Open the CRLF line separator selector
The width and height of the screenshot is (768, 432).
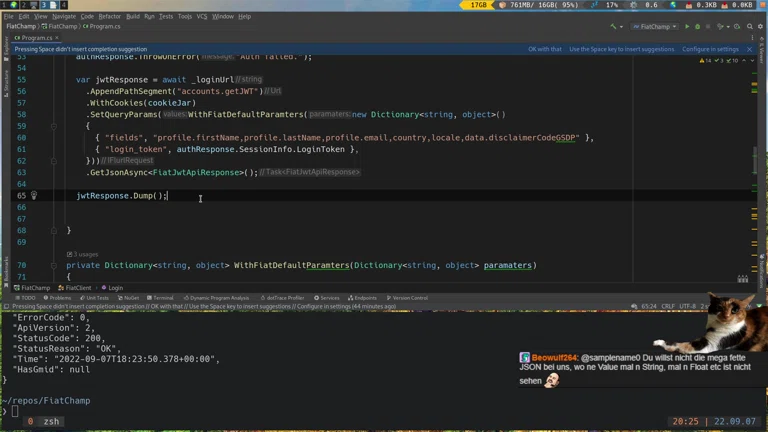(x=667, y=306)
